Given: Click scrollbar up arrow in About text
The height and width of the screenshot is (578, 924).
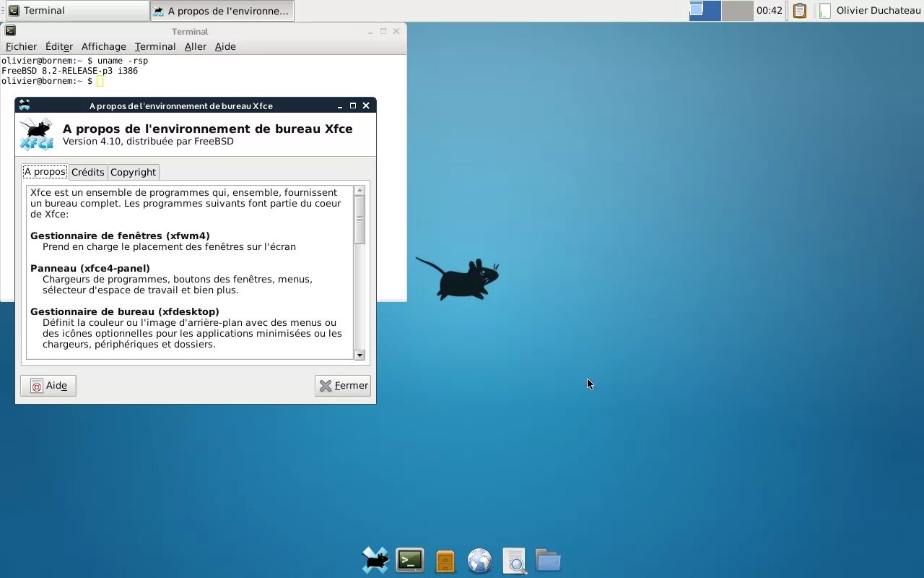Looking at the screenshot, I should click(x=359, y=191).
